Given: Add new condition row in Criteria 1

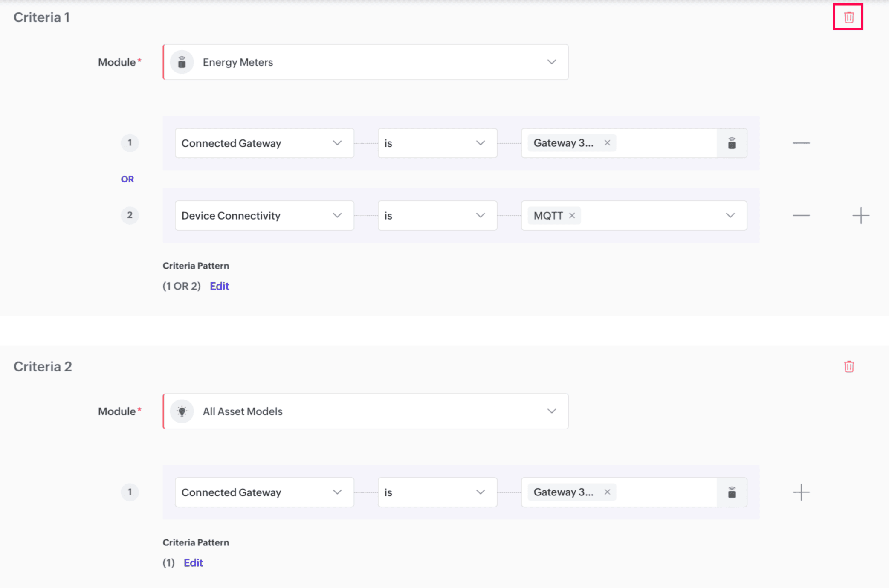Looking at the screenshot, I should pyautogui.click(x=860, y=216).
